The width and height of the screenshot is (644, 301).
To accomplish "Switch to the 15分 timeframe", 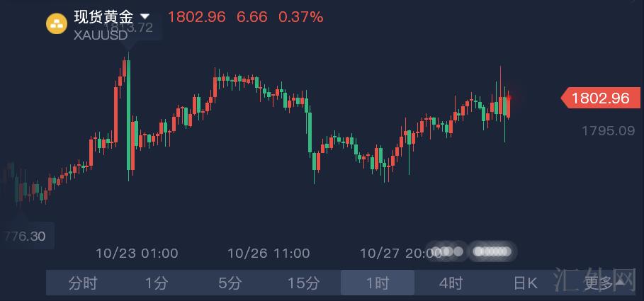I will pos(304,283).
